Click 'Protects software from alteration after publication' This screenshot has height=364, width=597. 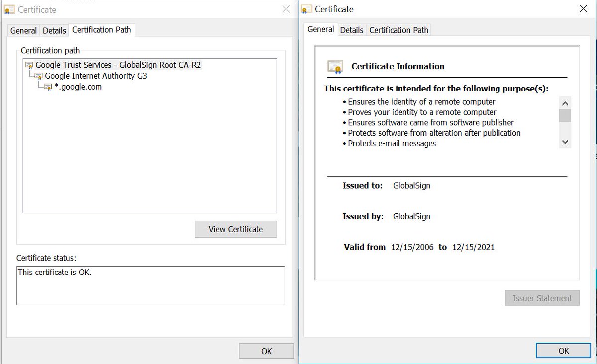pos(434,133)
